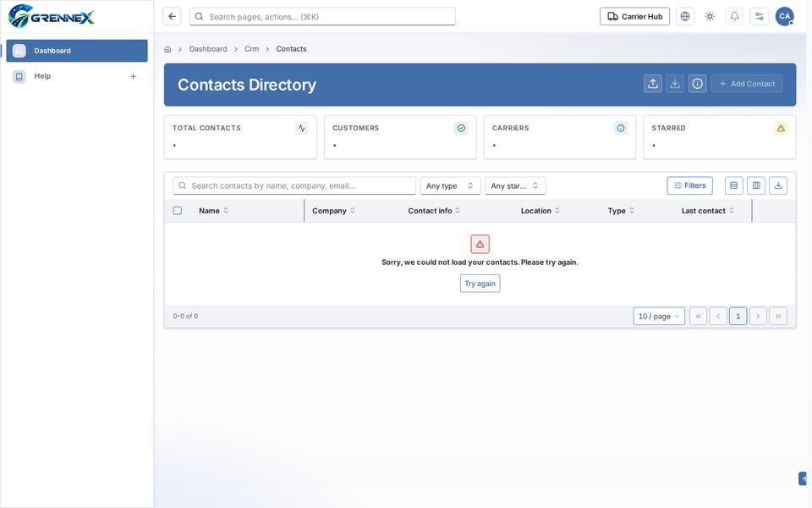
Task: Click the Try again button
Action: tap(480, 284)
